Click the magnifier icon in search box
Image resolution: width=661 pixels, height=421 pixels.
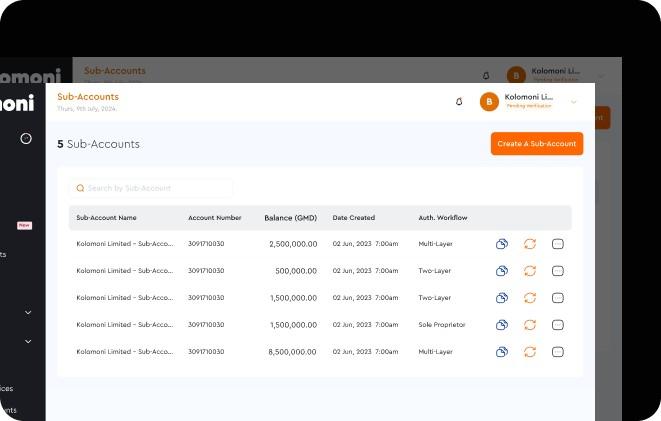pos(80,188)
